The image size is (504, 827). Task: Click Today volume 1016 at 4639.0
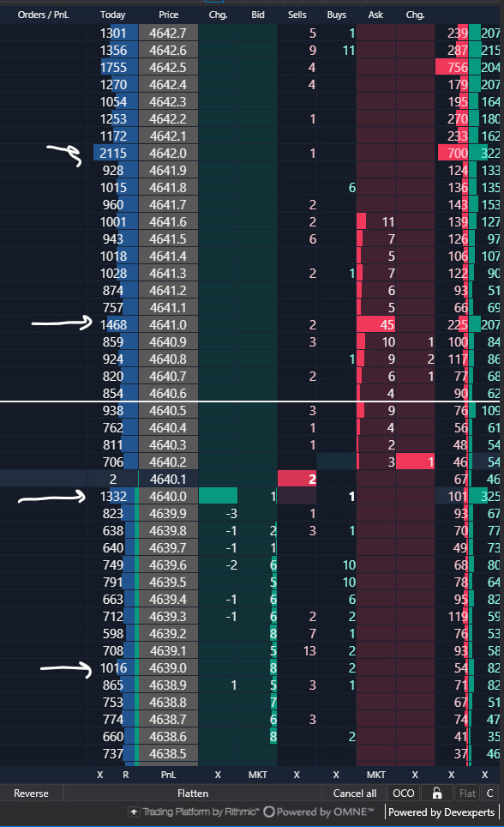[113, 667]
